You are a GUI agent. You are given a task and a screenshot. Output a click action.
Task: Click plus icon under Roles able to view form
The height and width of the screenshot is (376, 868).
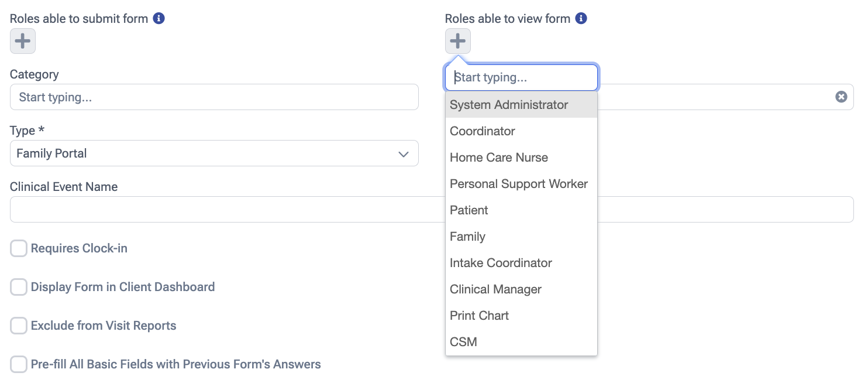pos(457,41)
